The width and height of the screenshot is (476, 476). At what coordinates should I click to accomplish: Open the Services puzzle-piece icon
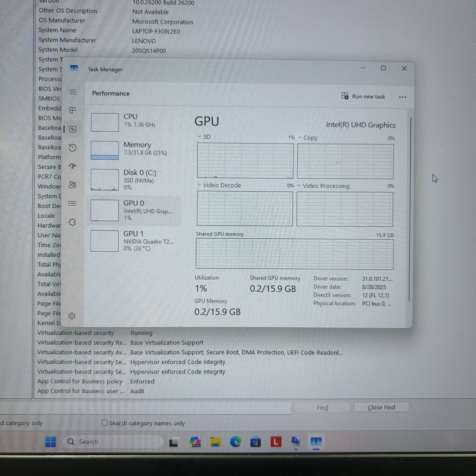[72, 222]
